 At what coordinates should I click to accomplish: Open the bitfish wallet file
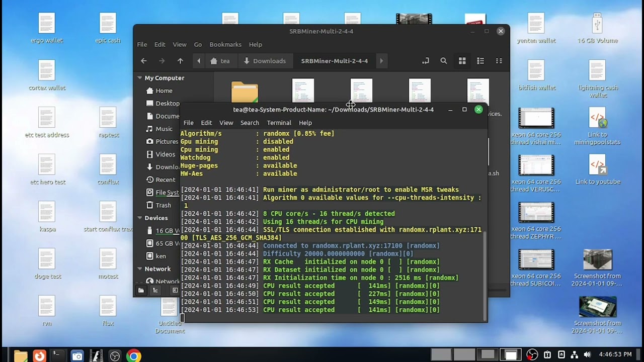click(536, 75)
